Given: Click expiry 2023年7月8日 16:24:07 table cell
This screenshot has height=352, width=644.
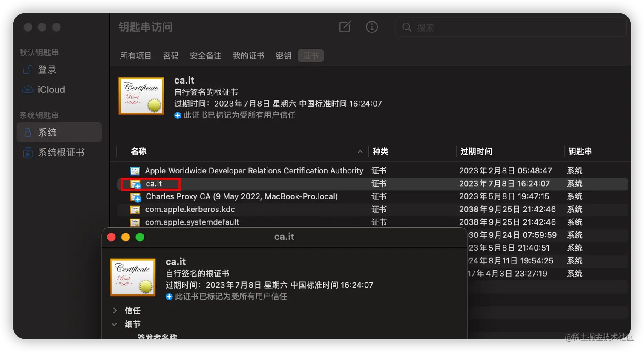Looking at the screenshot, I should (x=504, y=184).
